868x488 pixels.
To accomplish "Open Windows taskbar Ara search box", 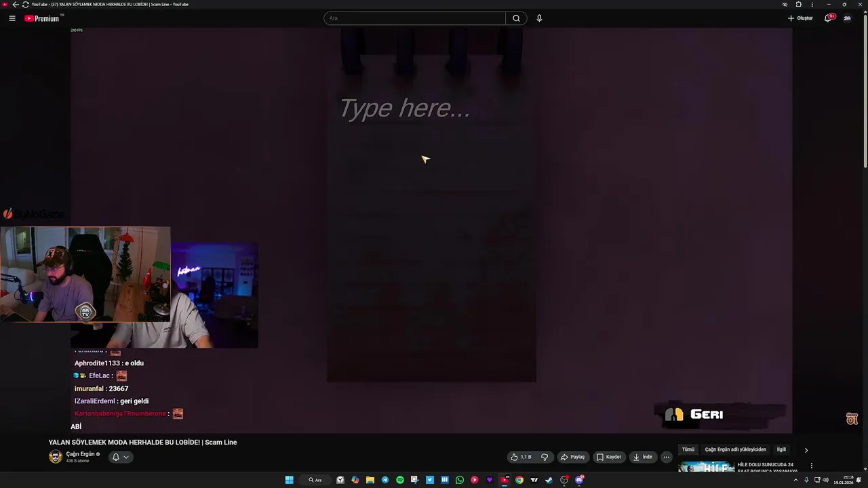I will coord(315,480).
